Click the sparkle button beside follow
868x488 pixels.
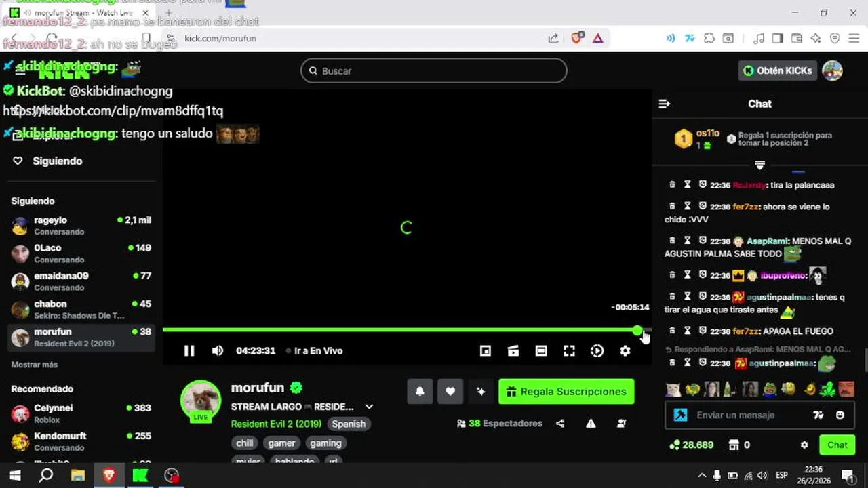tap(481, 391)
